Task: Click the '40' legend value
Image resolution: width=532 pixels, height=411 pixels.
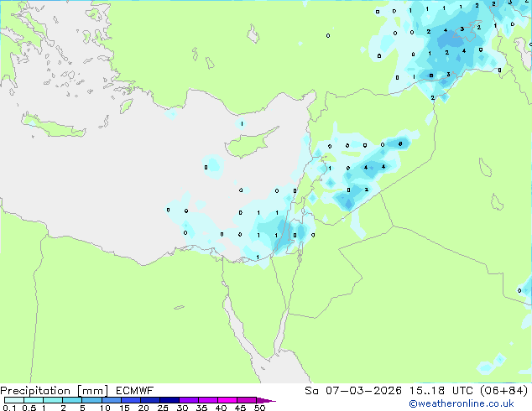Action: [x=221, y=408]
